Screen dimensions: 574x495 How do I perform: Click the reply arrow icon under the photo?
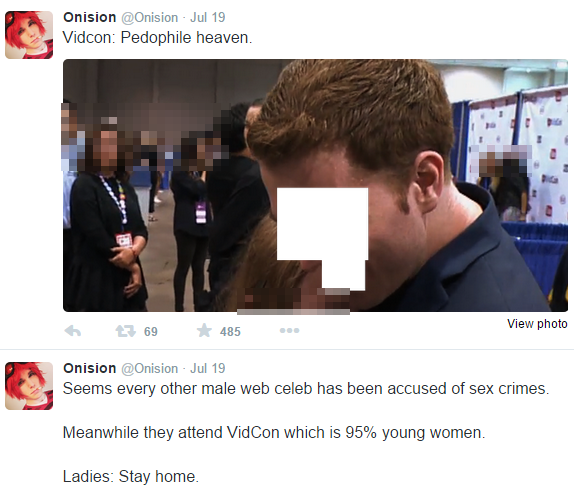tap(72, 331)
